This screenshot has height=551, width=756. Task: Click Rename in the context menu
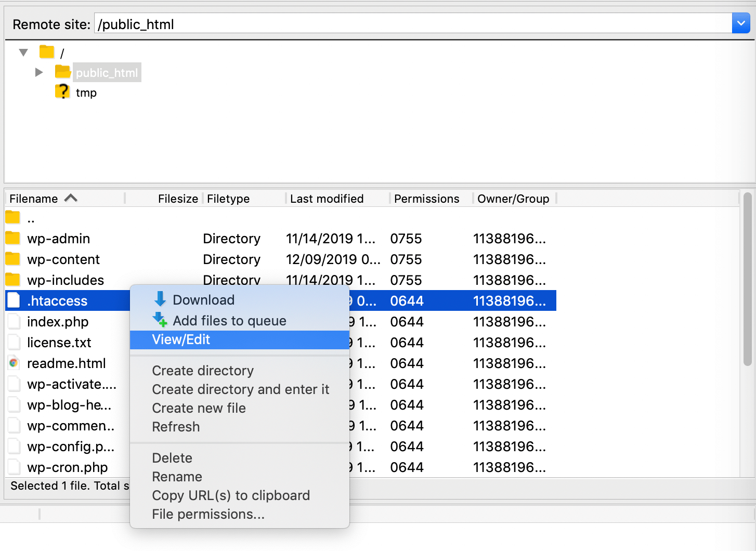pos(177,477)
